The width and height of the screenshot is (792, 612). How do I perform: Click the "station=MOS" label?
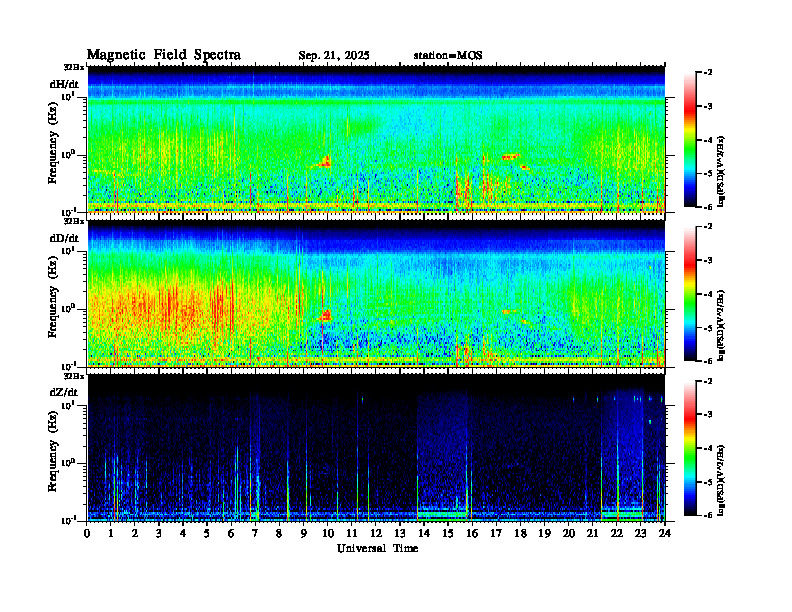point(448,55)
